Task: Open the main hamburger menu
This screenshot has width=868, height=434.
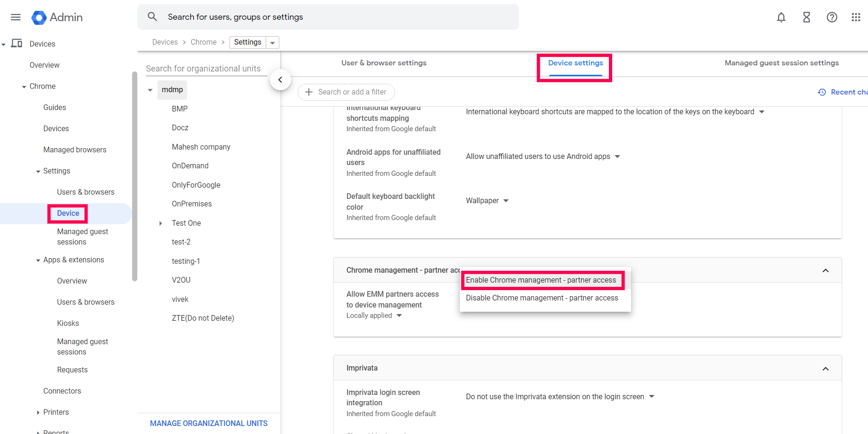Action: (x=16, y=17)
